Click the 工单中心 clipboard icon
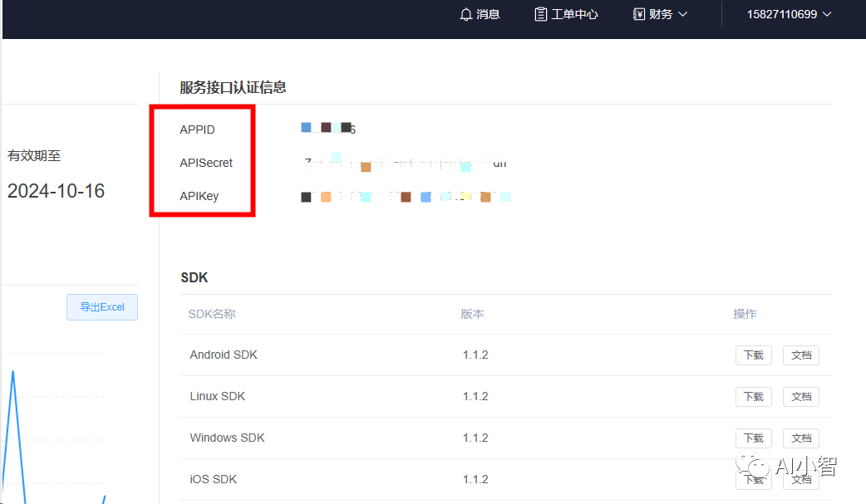The width and height of the screenshot is (866, 504). click(541, 14)
